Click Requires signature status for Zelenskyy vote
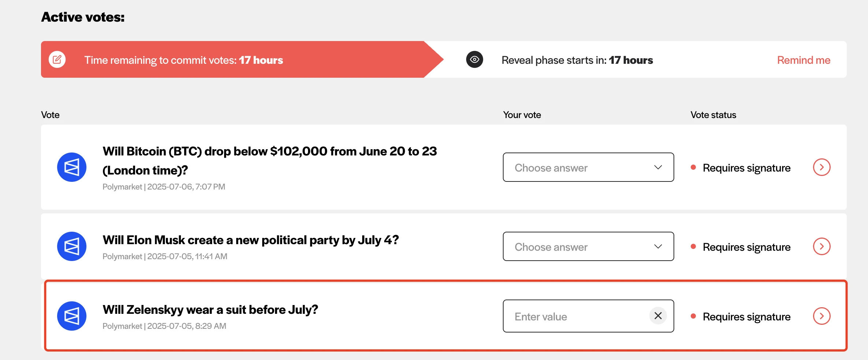The image size is (868, 360). (x=746, y=317)
